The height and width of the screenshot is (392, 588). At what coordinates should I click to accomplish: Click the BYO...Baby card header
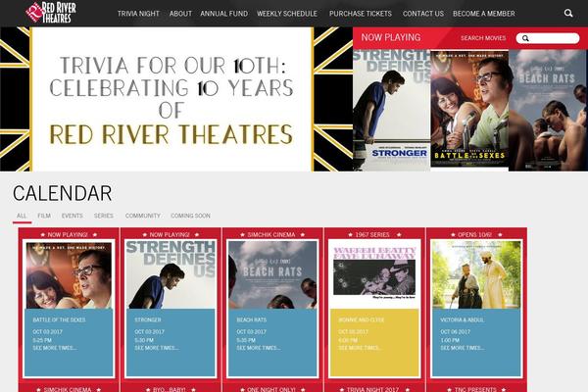click(x=170, y=389)
